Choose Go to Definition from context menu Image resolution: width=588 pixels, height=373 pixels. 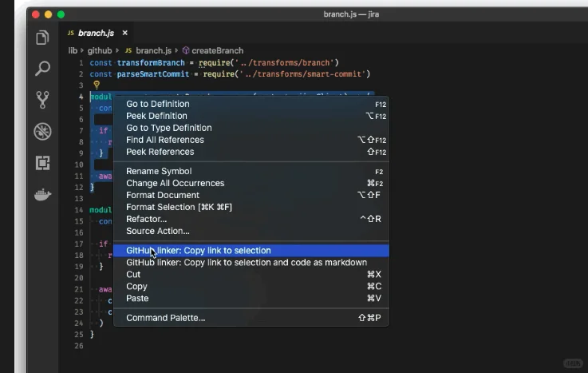251,104
